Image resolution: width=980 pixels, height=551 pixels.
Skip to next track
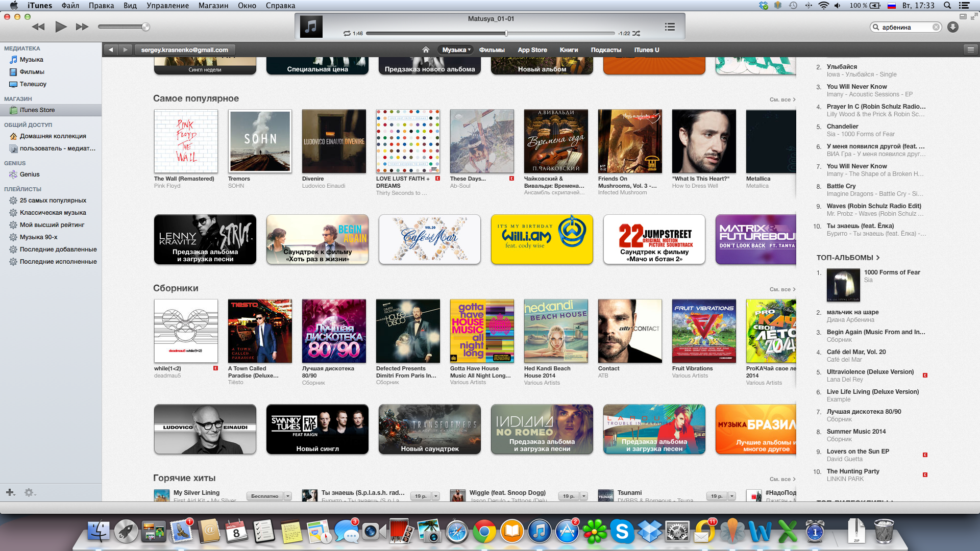click(x=82, y=27)
